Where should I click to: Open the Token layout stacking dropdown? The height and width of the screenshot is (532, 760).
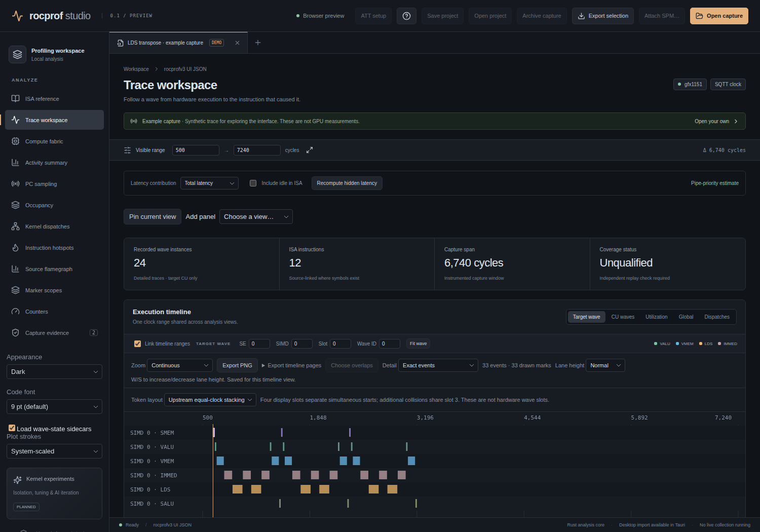point(210,400)
